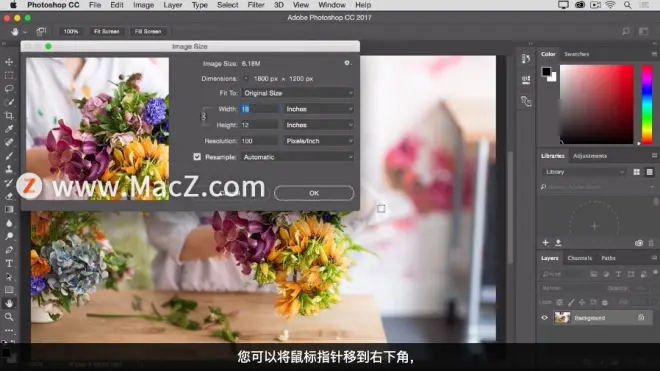This screenshot has height=371, width=660.
Task: Uncheck the Resample checkbox
Action: pos(197,157)
